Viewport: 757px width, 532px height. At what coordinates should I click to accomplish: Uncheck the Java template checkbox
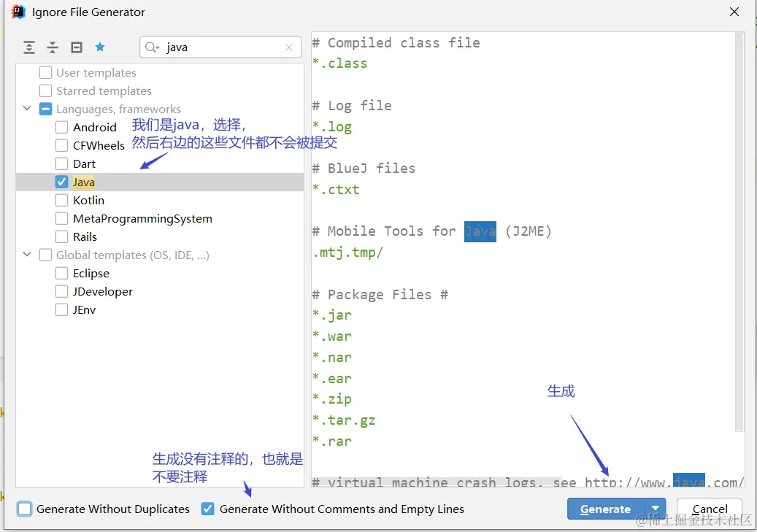point(62,182)
